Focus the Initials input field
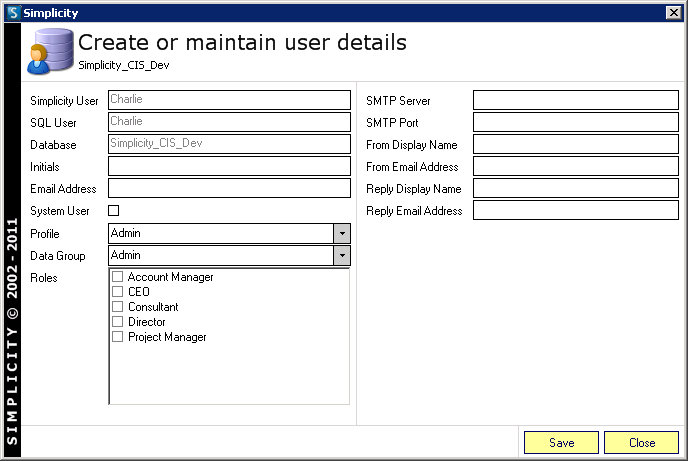688x461 pixels. point(229,166)
